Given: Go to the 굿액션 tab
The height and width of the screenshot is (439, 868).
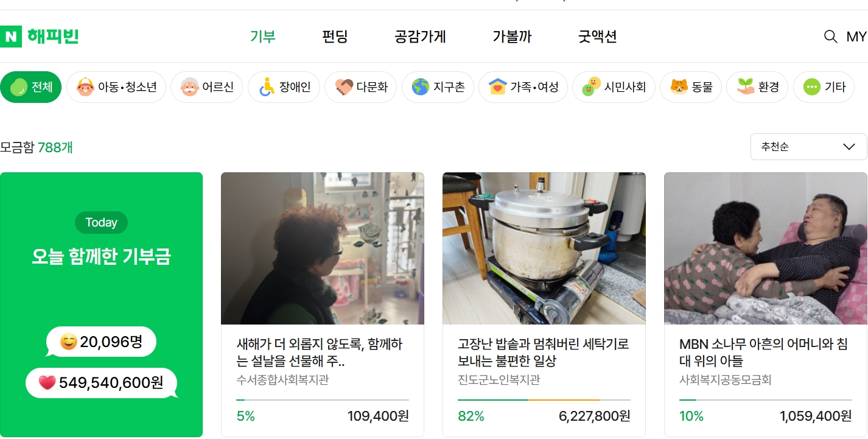Looking at the screenshot, I should 598,37.
